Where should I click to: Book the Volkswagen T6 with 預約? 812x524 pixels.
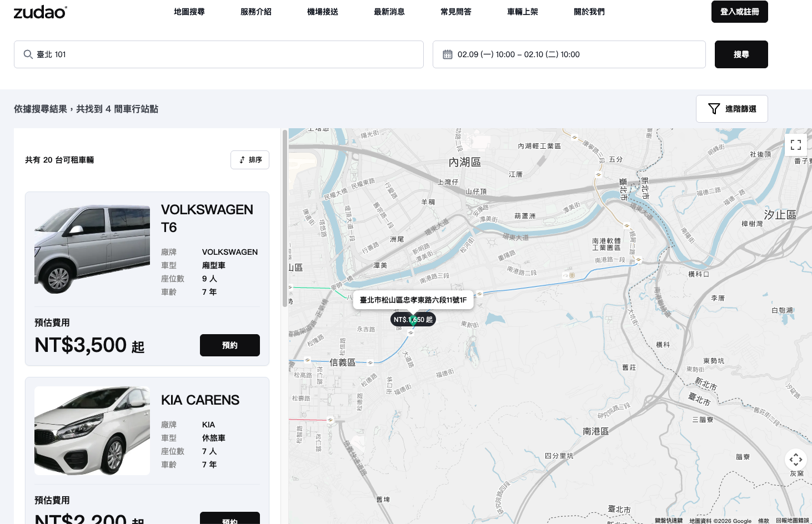pyautogui.click(x=230, y=345)
